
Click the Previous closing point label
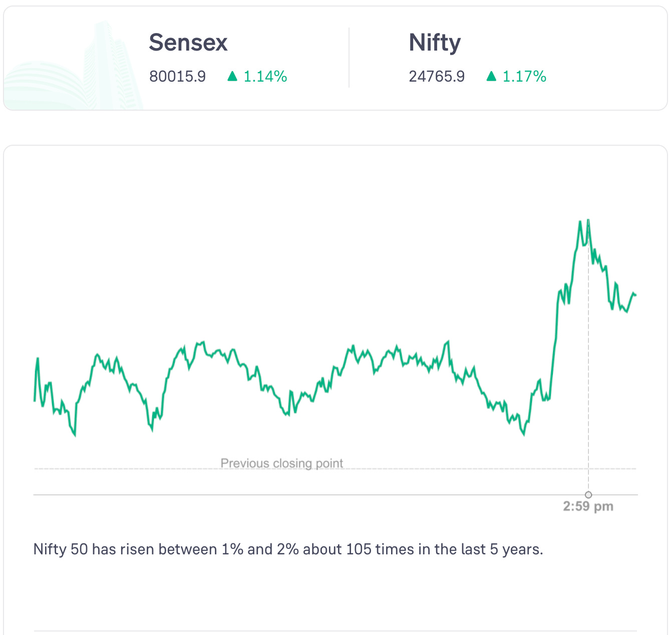click(x=282, y=463)
